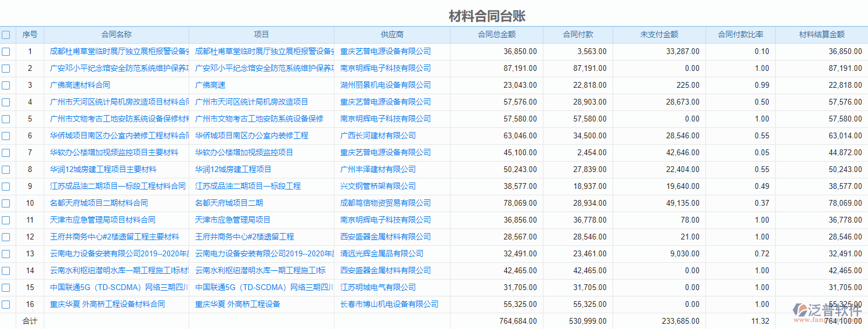868x329 pixels.
Task: Open supplier 兴文钢管桥架有限公司
Action: (x=378, y=187)
